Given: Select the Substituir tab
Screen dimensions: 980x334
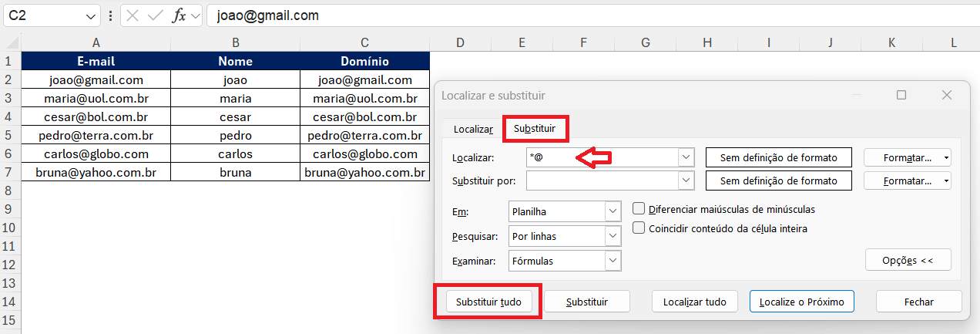Looking at the screenshot, I should 535,130.
